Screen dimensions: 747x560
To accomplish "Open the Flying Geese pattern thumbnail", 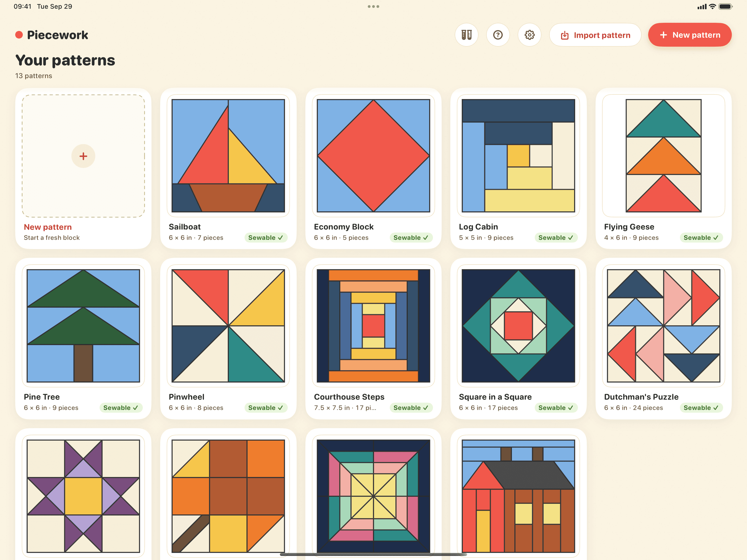I will 663,156.
